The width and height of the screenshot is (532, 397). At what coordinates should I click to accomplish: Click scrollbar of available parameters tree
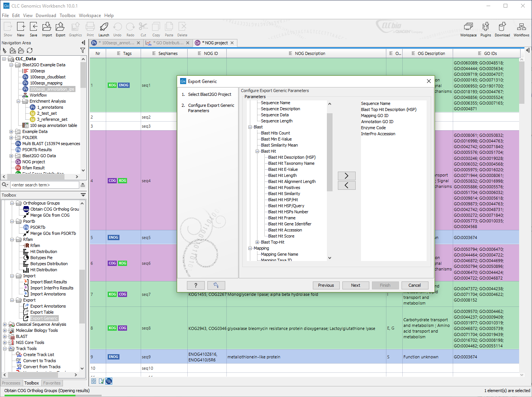point(330,152)
